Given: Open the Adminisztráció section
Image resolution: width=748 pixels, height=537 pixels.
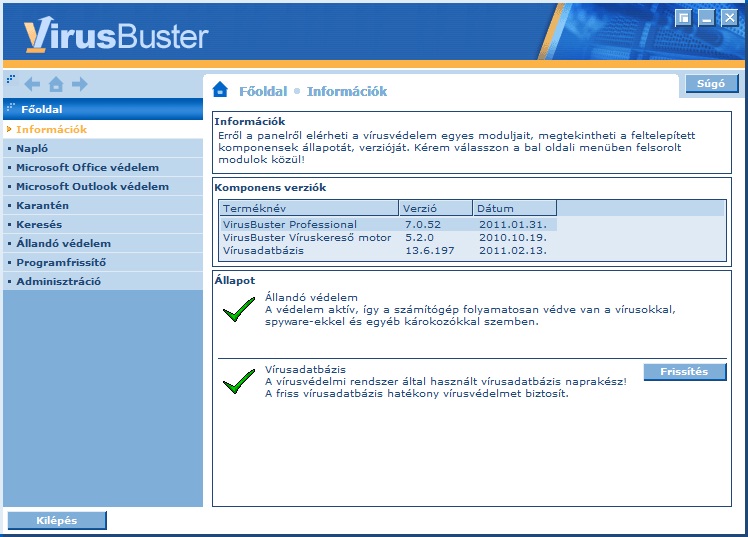Looking at the screenshot, I should [x=103, y=281].
